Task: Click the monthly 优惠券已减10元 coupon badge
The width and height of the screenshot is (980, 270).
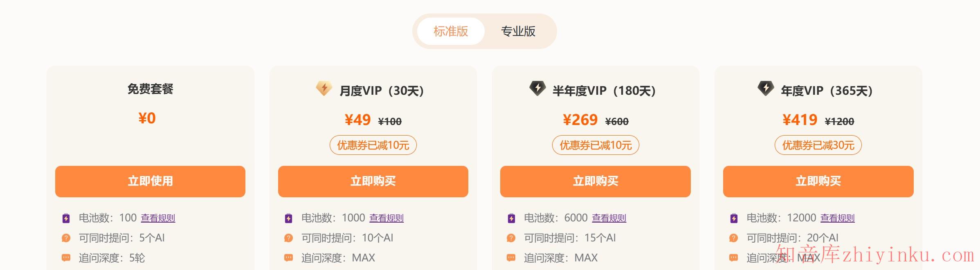Action: click(x=373, y=145)
